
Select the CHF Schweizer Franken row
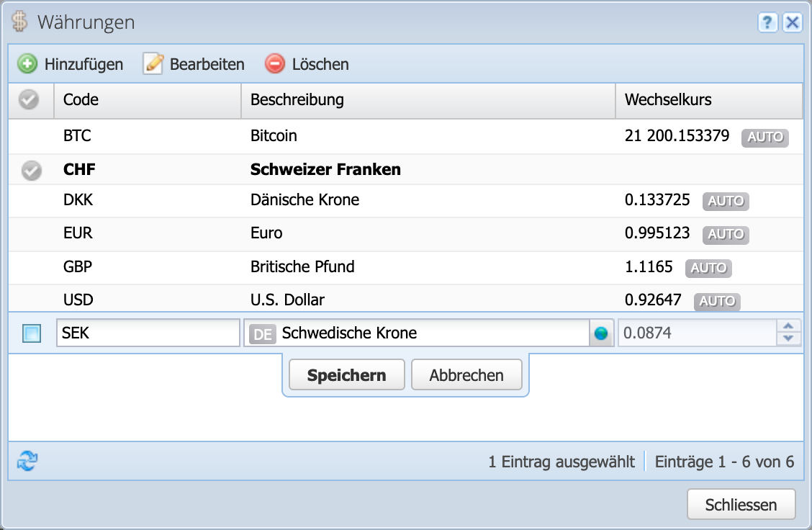click(x=324, y=170)
